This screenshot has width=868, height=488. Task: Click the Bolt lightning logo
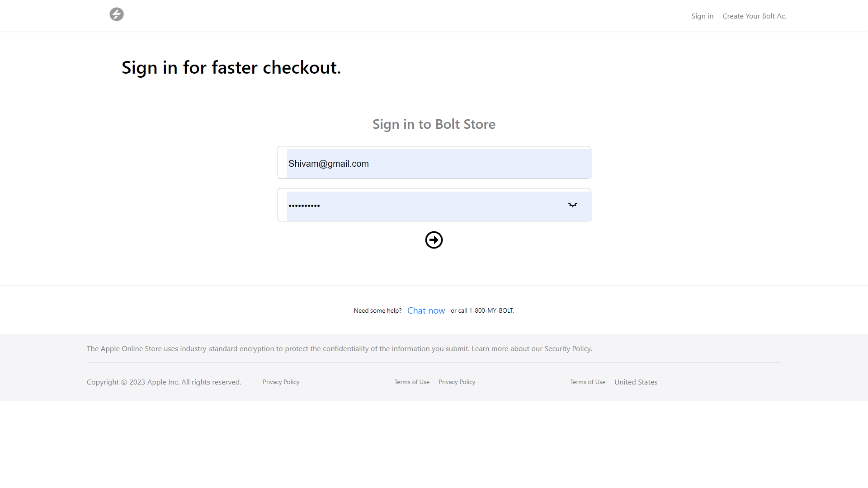[x=117, y=14]
